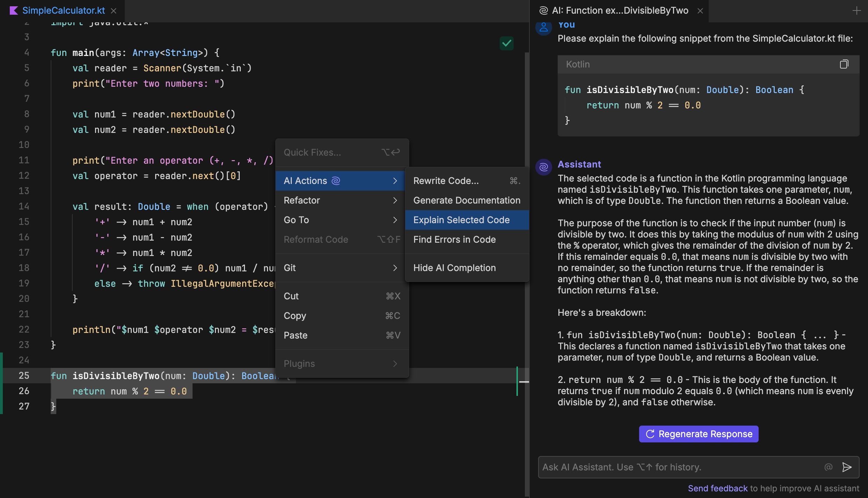Select Explain Selected Code

click(x=462, y=220)
